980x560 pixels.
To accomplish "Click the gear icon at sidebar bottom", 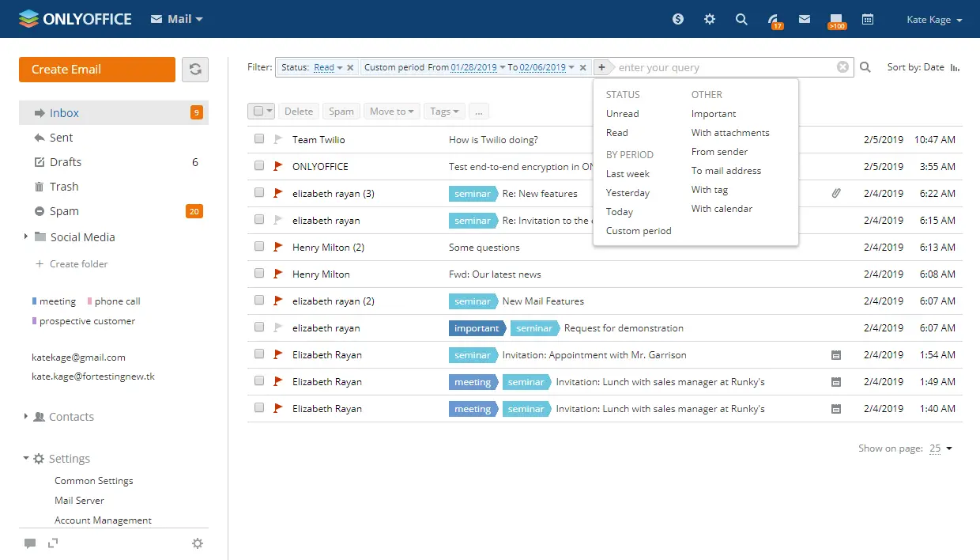I will (198, 543).
